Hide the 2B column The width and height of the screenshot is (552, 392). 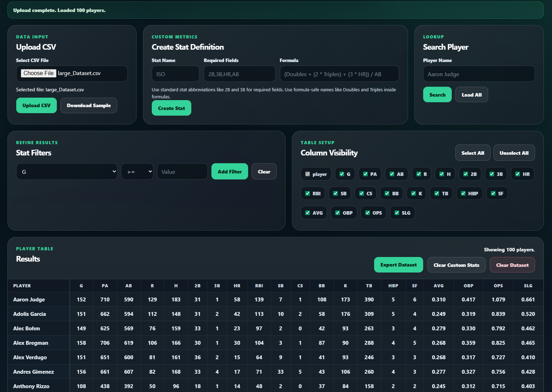click(466, 174)
